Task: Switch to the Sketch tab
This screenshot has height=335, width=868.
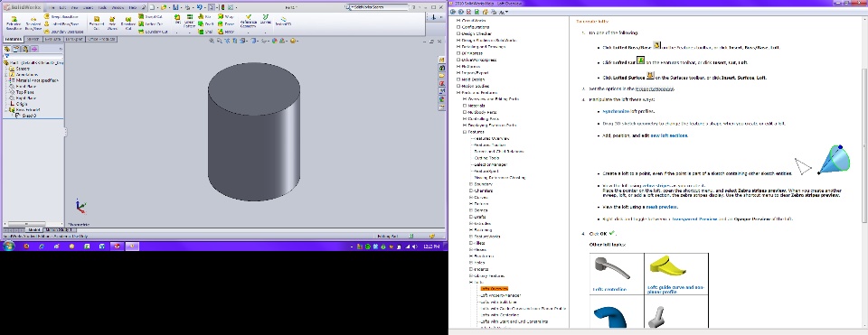Action: tap(33, 39)
